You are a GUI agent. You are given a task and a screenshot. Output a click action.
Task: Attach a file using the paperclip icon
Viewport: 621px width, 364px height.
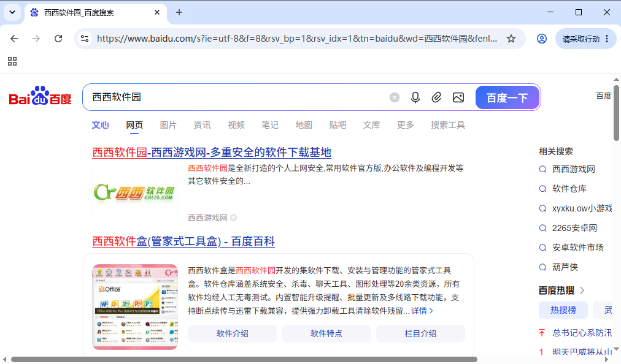(x=436, y=97)
